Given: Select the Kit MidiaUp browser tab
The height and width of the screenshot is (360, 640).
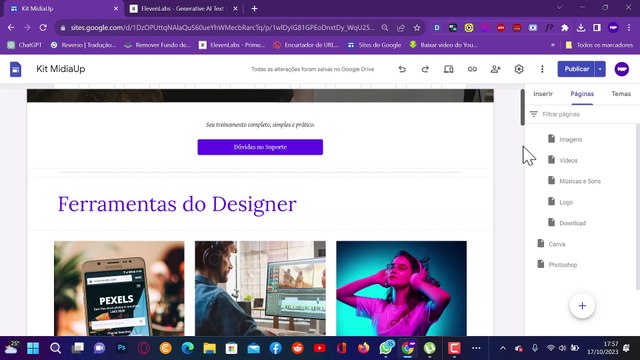Looking at the screenshot, I should coord(63,9).
